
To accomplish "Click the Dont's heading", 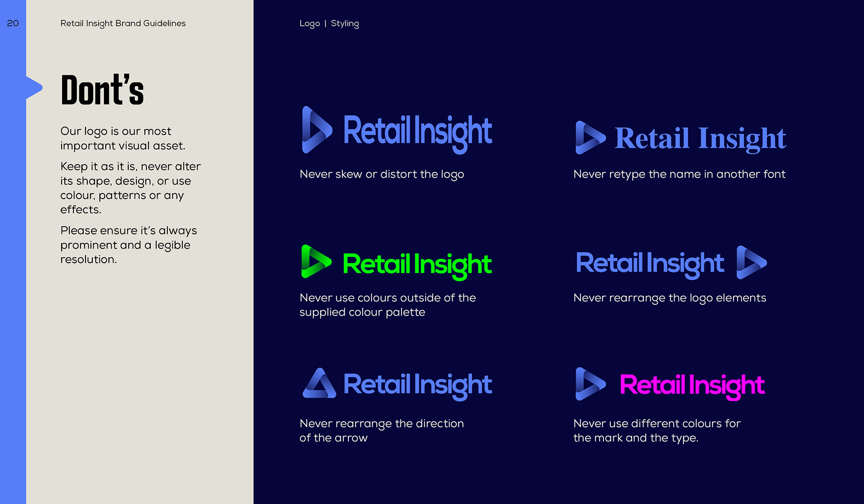I will (102, 90).
